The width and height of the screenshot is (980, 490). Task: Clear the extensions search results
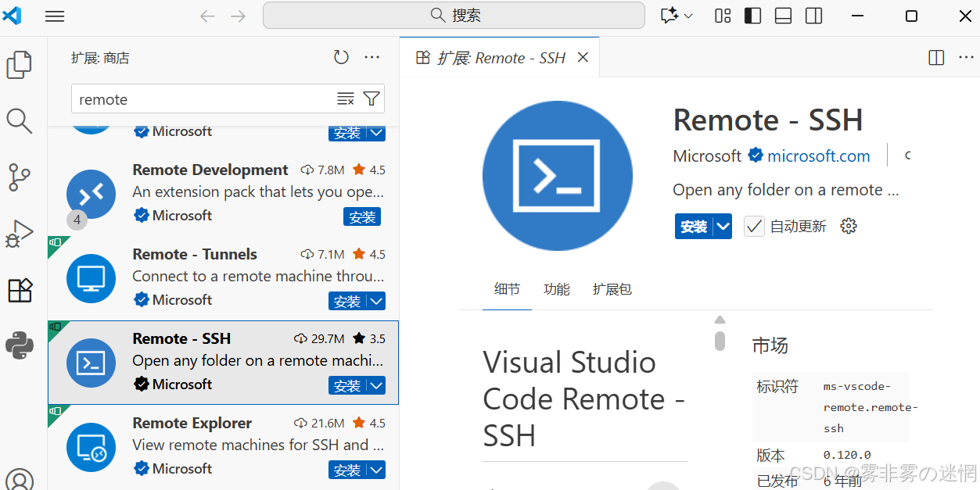click(x=346, y=98)
